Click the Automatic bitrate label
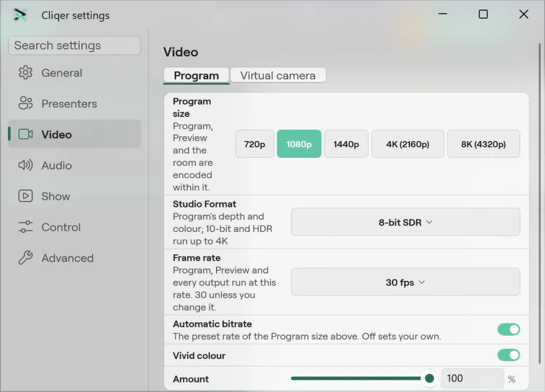Image resolution: width=545 pixels, height=392 pixels. click(212, 324)
